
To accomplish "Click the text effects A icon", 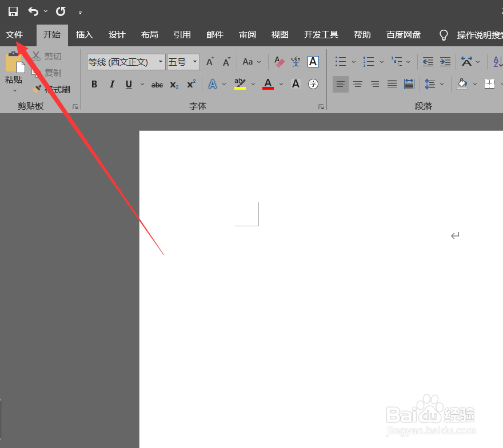I will pyautogui.click(x=213, y=85).
